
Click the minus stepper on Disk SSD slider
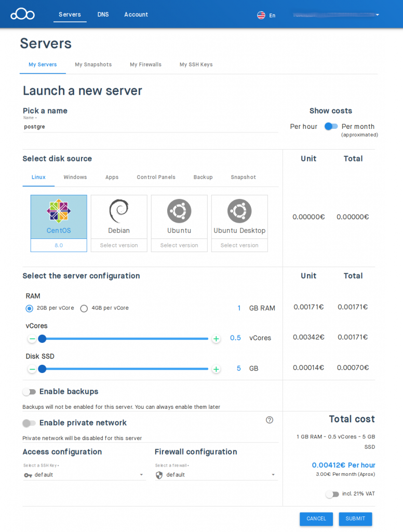point(32,369)
